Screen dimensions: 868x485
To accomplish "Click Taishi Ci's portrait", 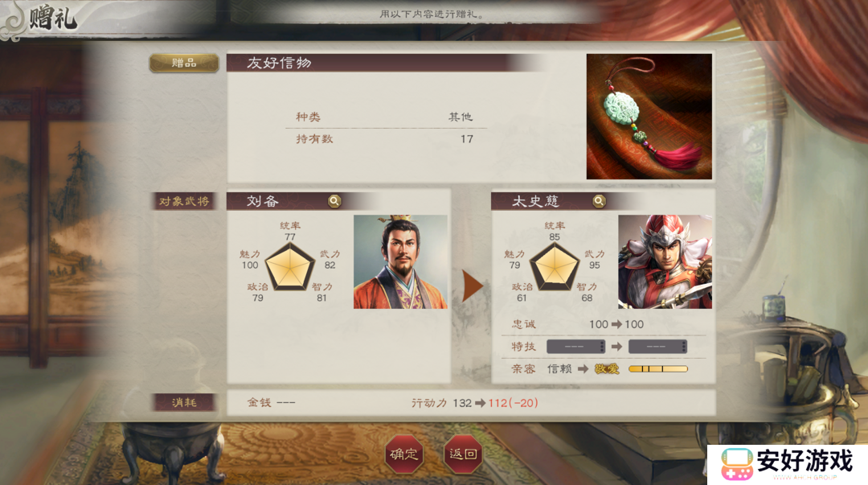I will (x=665, y=261).
